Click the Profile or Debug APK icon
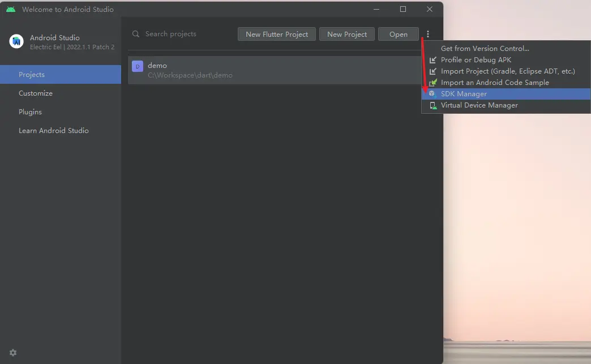 [x=432, y=60]
